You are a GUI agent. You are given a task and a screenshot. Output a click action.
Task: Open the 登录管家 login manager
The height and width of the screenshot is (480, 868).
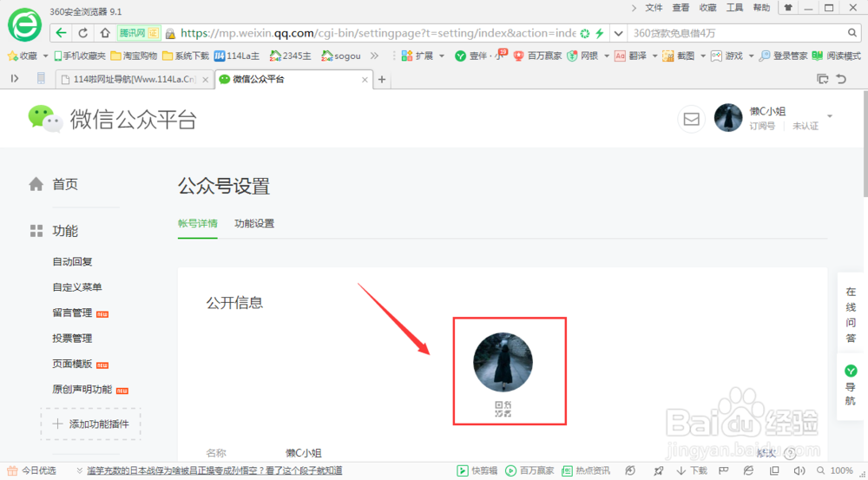[x=783, y=56]
